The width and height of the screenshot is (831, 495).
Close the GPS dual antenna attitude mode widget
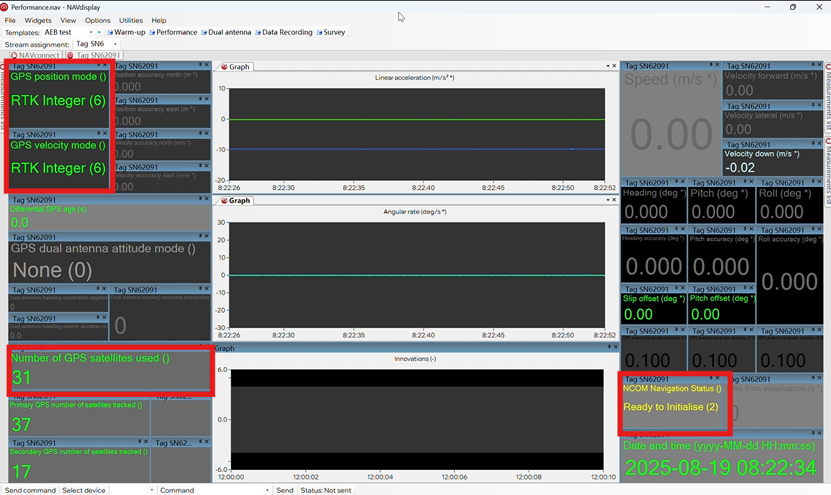click(207, 236)
